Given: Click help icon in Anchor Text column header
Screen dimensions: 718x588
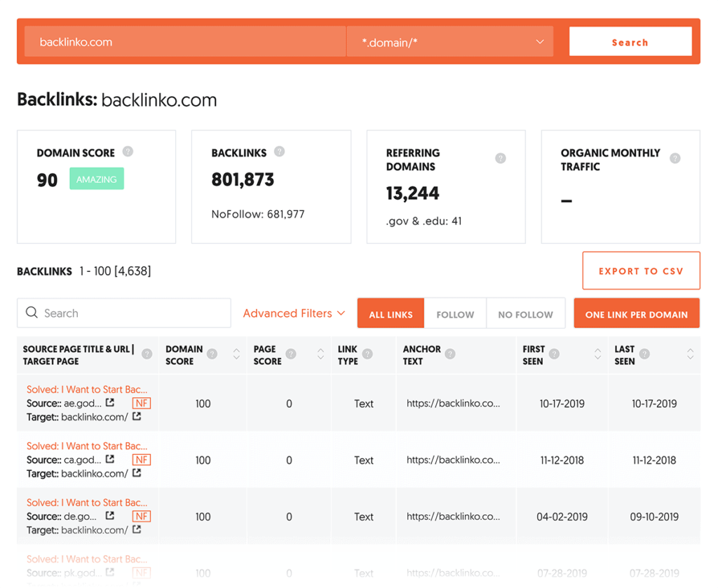Looking at the screenshot, I should point(450,355).
